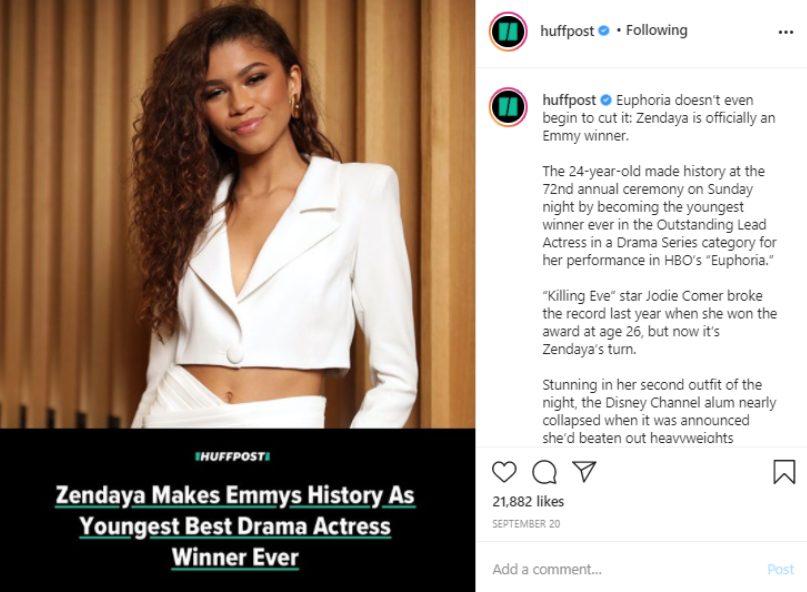This screenshot has height=592, width=807.
Task: Click the Zendaya Makes Emmys History headline
Action: pyautogui.click(x=236, y=526)
